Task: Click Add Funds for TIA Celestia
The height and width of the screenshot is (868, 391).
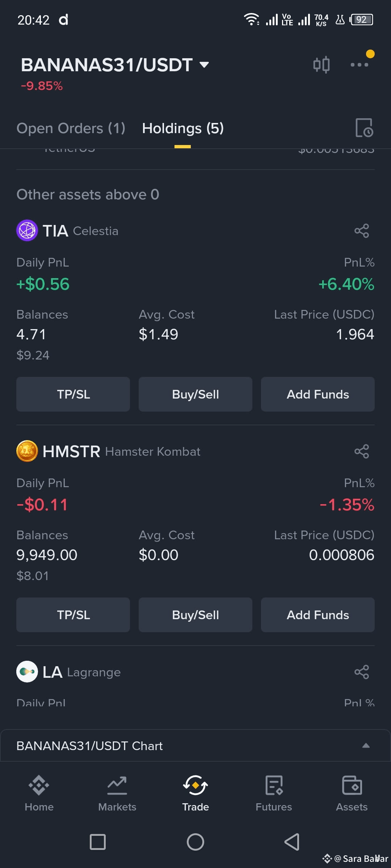Action: [x=318, y=394]
